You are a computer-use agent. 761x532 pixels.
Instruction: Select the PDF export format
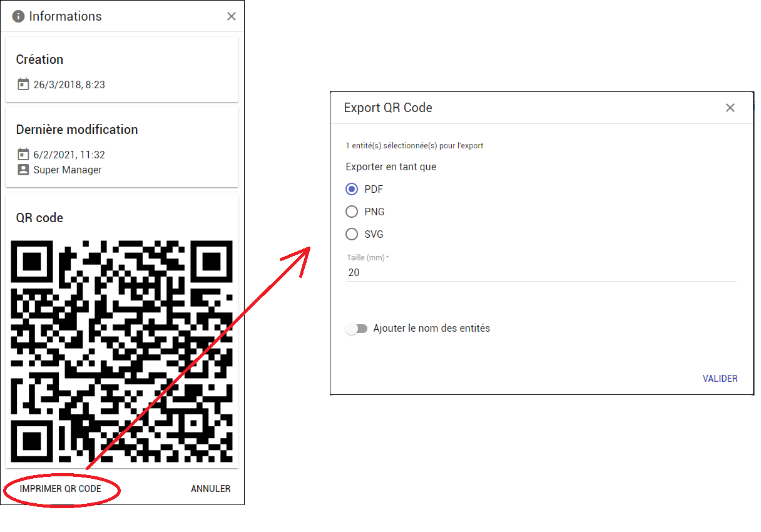tap(352, 189)
